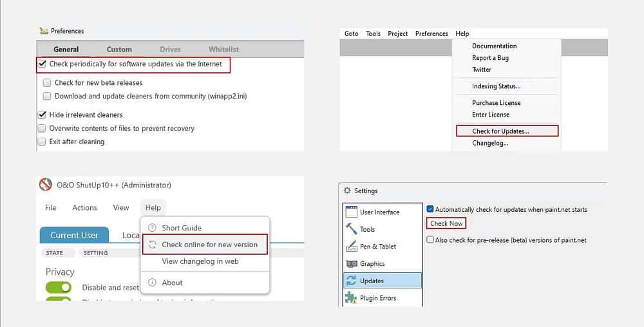644x327 pixels.
Task: Choose Enter License
Action: click(x=490, y=115)
